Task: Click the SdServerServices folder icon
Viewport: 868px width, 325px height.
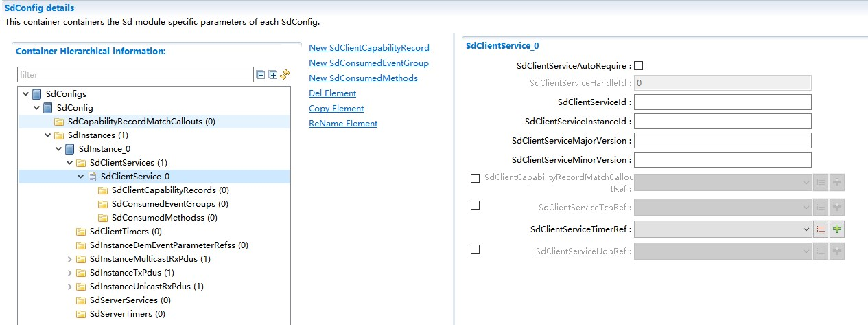Action: pyautogui.click(x=82, y=300)
